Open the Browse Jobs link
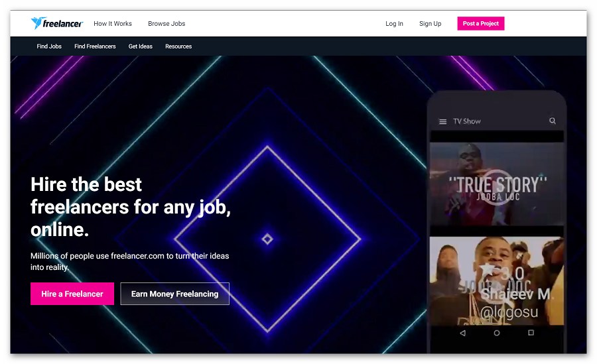The height and width of the screenshot is (364, 597). click(x=166, y=24)
